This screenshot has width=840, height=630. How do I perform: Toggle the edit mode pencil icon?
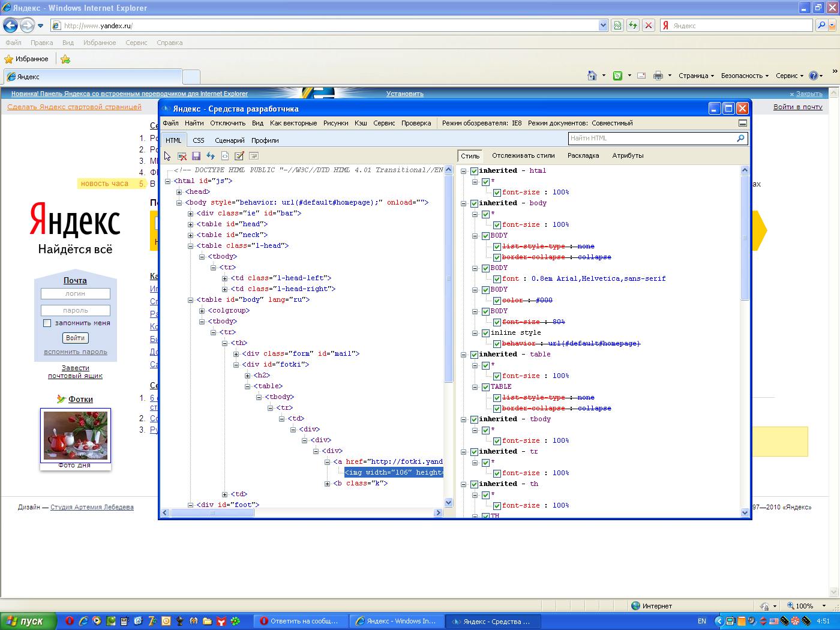(x=239, y=156)
